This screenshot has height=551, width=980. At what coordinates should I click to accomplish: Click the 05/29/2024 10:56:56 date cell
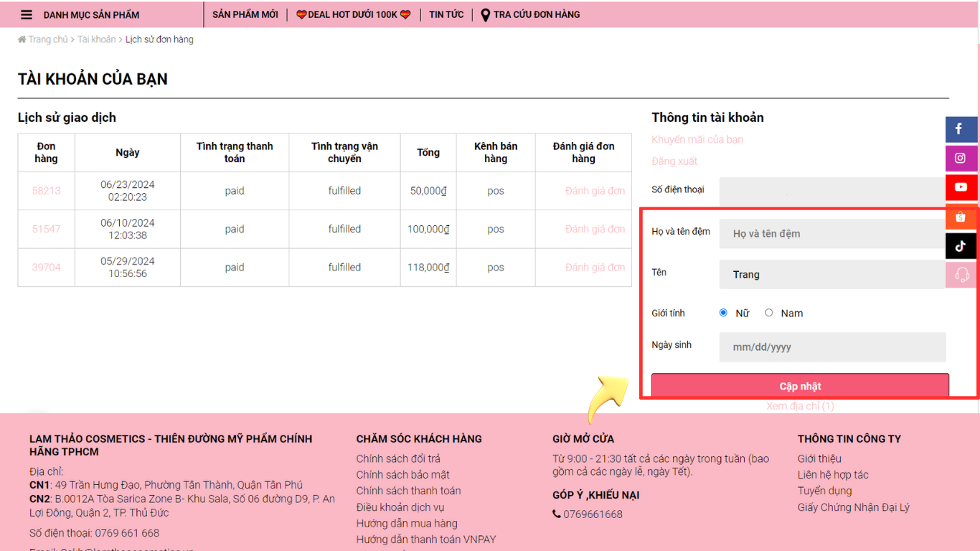click(128, 267)
